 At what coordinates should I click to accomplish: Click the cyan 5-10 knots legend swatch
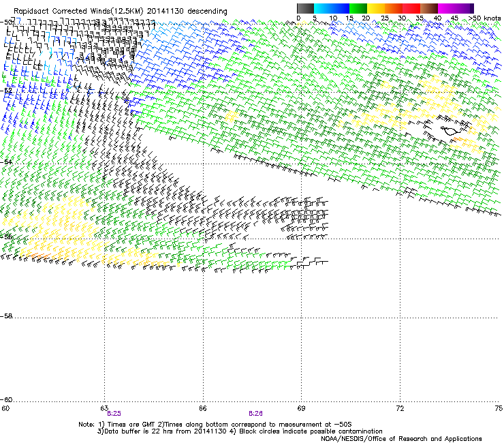(x=323, y=8)
